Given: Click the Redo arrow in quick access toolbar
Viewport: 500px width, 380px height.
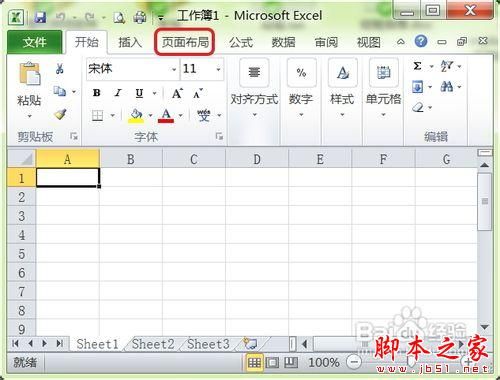Looking at the screenshot, I should (90, 17).
